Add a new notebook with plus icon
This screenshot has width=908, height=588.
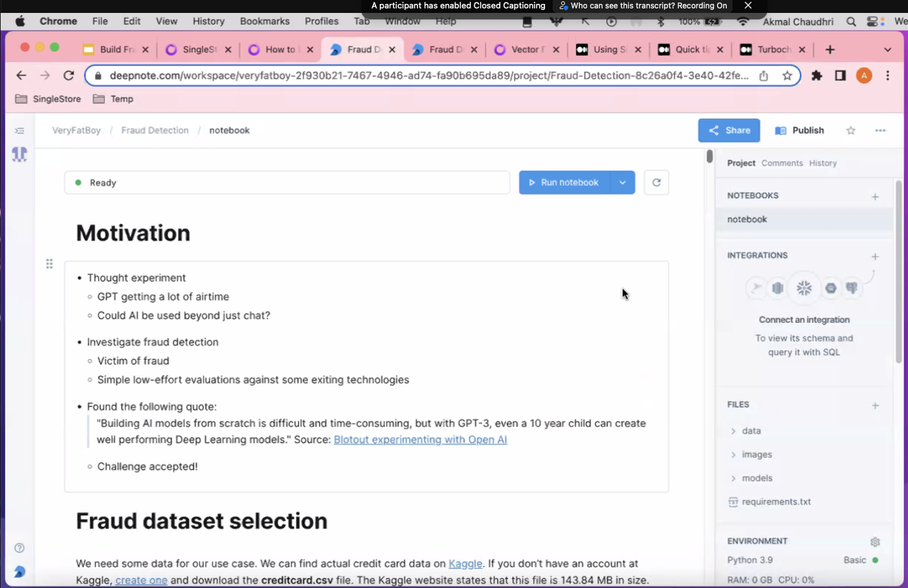coord(875,196)
